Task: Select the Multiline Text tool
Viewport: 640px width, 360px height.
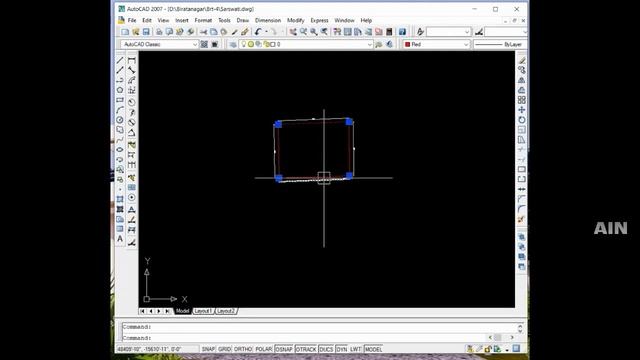Action: 120,239
